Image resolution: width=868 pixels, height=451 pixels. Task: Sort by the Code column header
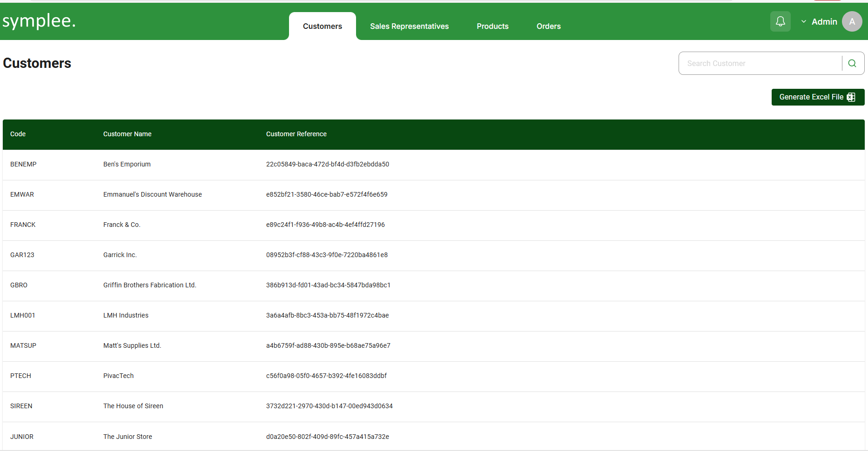tap(18, 134)
